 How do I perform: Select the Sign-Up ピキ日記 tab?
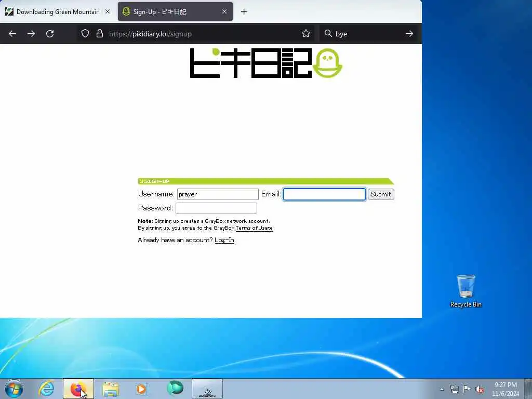pos(175,11)
